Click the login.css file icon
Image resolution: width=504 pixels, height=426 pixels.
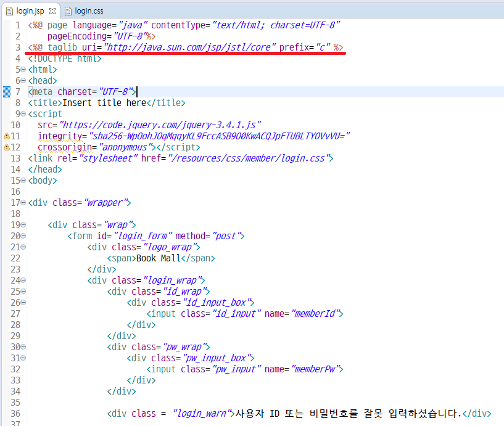coord(68,11)
